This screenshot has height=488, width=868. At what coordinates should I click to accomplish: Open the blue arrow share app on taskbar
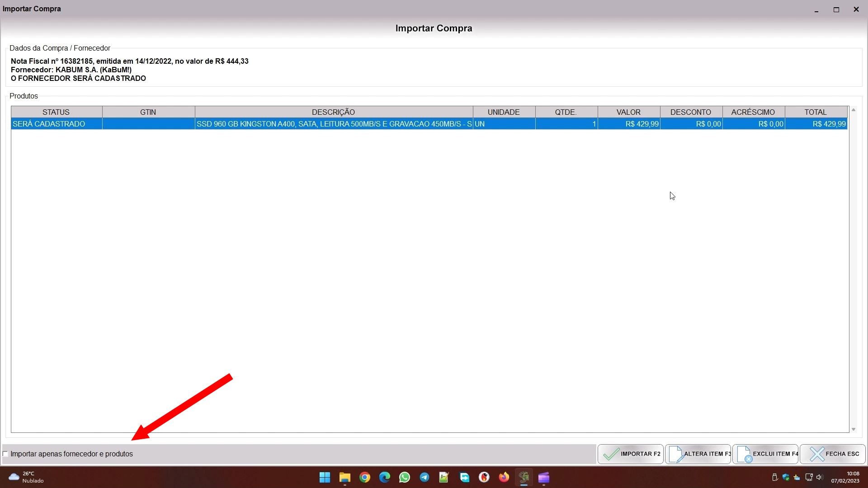[x=464, y=478]
